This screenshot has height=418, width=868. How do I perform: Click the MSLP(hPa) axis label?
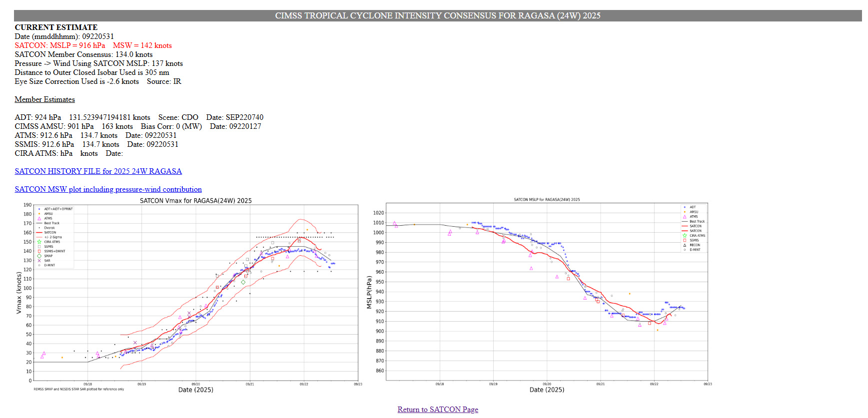point(369,292)
